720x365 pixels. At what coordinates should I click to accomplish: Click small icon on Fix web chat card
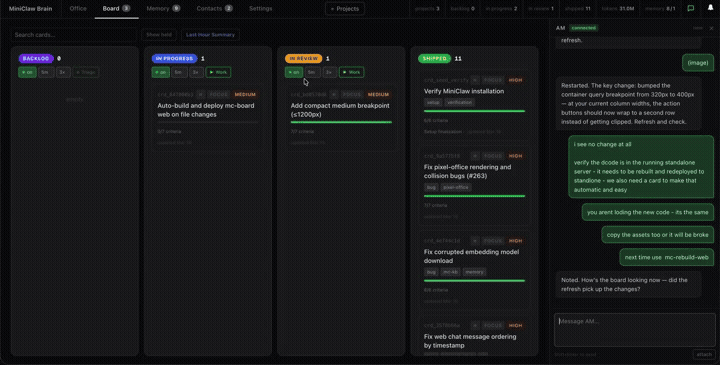point(475,326)
